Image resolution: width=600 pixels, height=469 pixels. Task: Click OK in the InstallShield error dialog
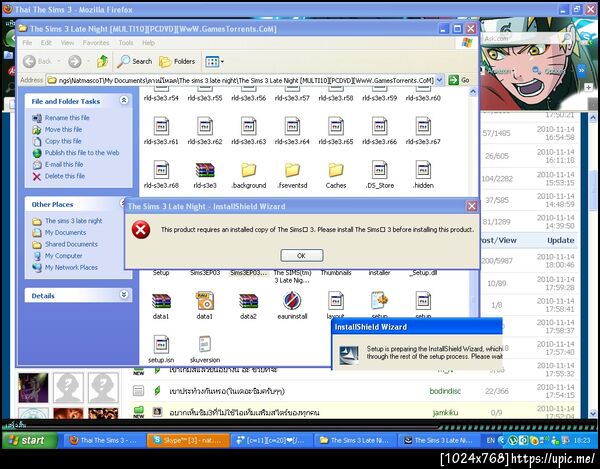(x=302, y=256)
